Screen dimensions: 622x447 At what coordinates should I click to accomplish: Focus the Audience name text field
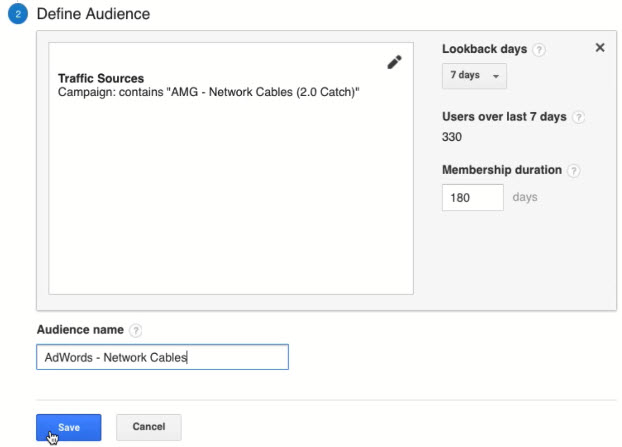point(162,357)
